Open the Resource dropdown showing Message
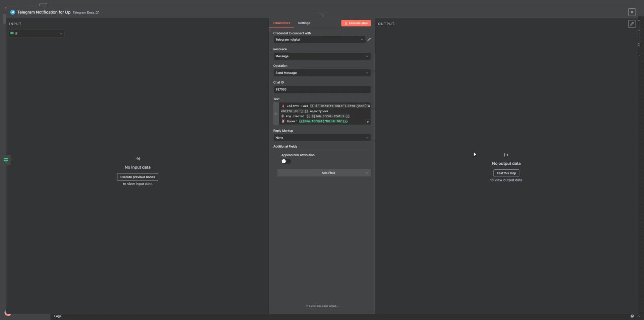 click(322, 56)
